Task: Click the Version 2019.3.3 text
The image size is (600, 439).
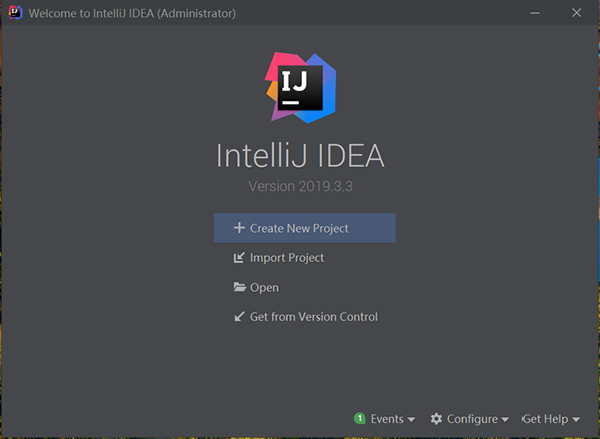Action: (x=300, y=186)
